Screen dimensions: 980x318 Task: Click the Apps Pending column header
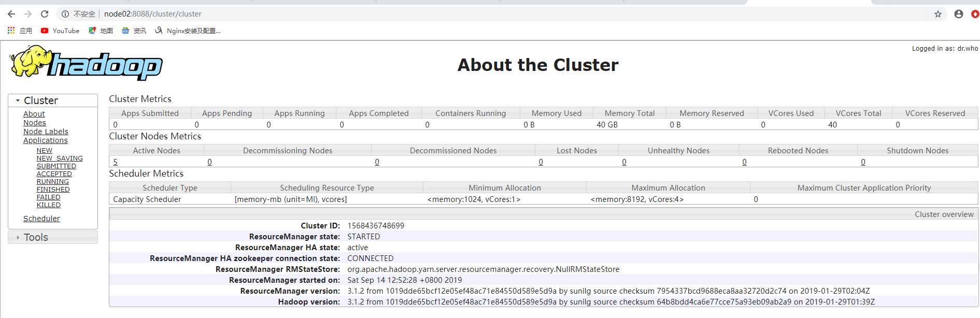tap(227, 113)
